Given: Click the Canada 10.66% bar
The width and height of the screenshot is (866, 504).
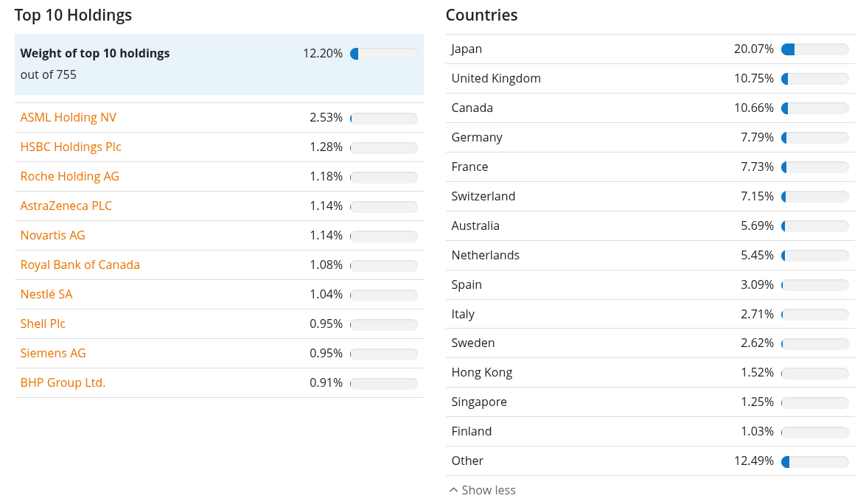Looking at the screenshot, I should (814, 108).
